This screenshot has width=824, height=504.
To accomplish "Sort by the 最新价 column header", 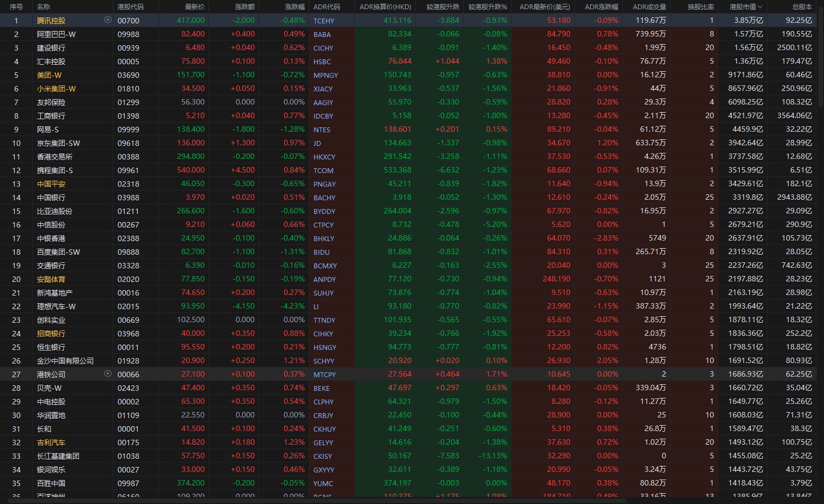I will 194,7.
